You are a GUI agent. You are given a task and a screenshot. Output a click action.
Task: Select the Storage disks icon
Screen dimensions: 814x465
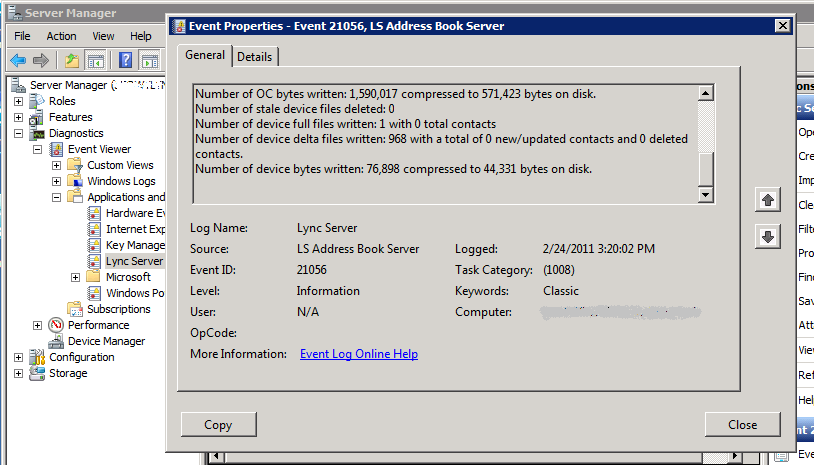click(x=37, y=373)
